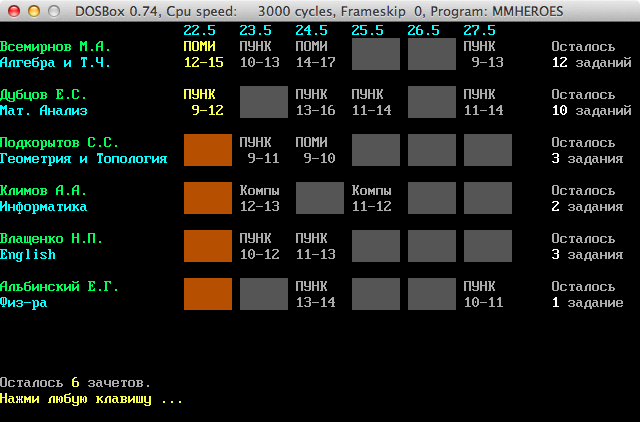Minimize DOSBox with the yellow button
Viewport: 640px width, 422px height.
[x=34, y=11]
